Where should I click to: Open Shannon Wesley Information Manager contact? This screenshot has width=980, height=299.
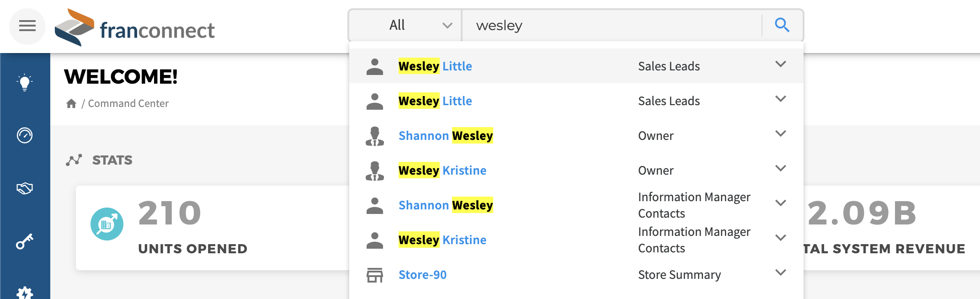coord(446,205)
